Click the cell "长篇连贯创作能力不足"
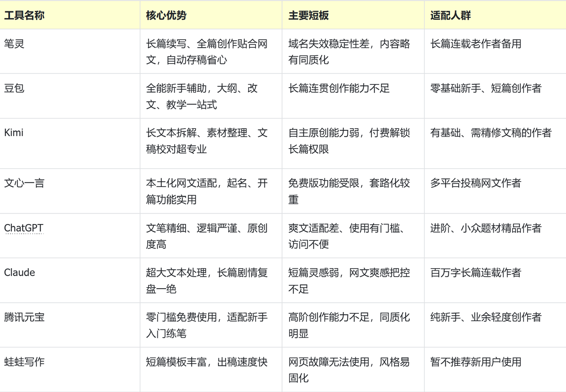 tap(353, 96)
